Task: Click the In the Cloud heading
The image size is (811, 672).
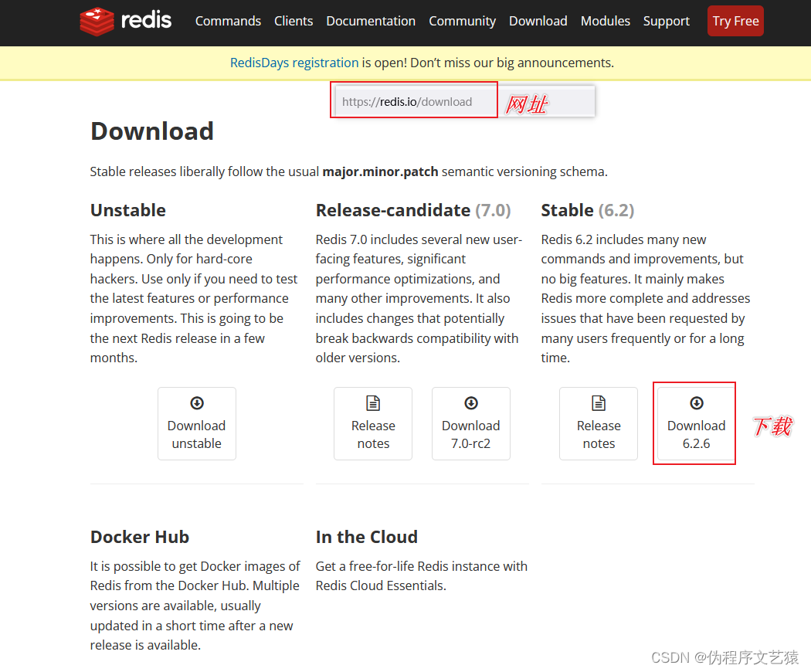Action: click(367, 537)
